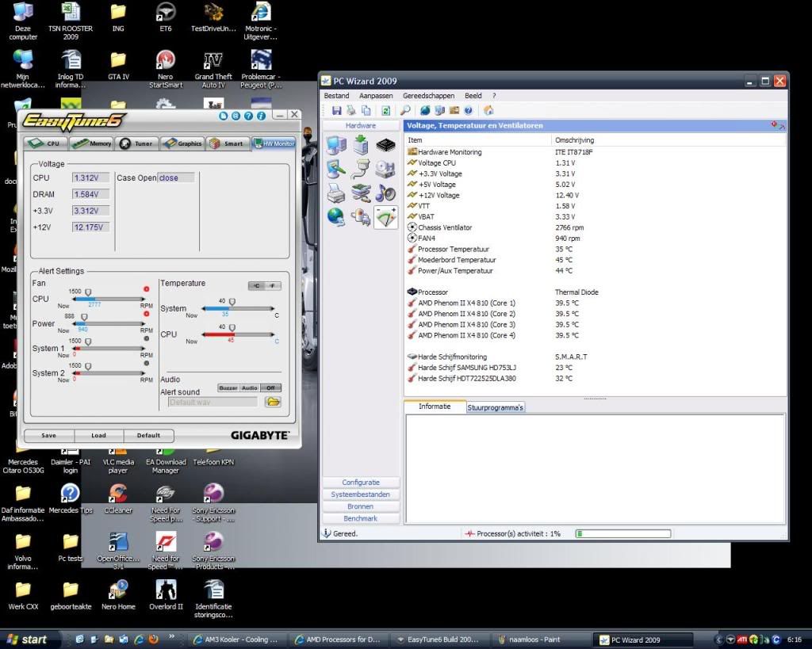This screenshot has width=812, height=649.
Task: Click the save icon in PC Wizard toolbar
Action: 337,111
